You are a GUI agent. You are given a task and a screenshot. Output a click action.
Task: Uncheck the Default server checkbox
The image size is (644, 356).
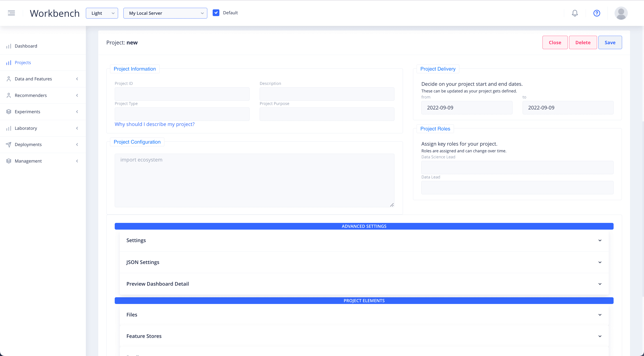click(216, 13)
